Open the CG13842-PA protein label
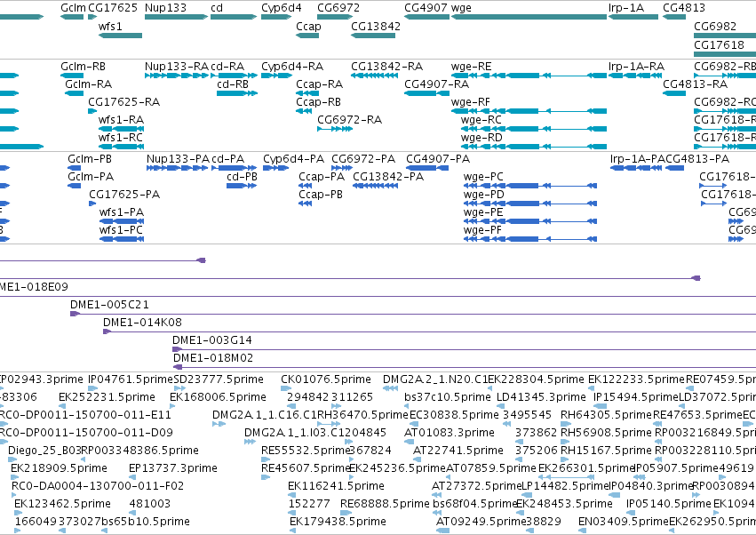 [x=388, y=177]
